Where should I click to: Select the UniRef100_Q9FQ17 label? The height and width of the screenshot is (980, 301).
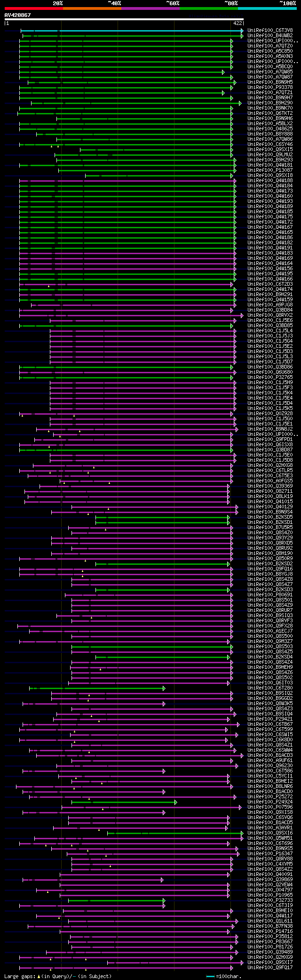(270, 968)
